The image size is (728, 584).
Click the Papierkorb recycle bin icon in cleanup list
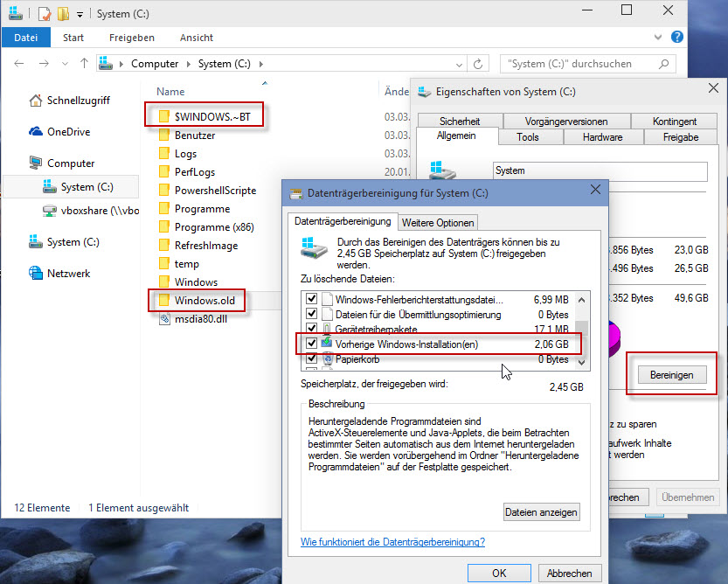[328, 358]
